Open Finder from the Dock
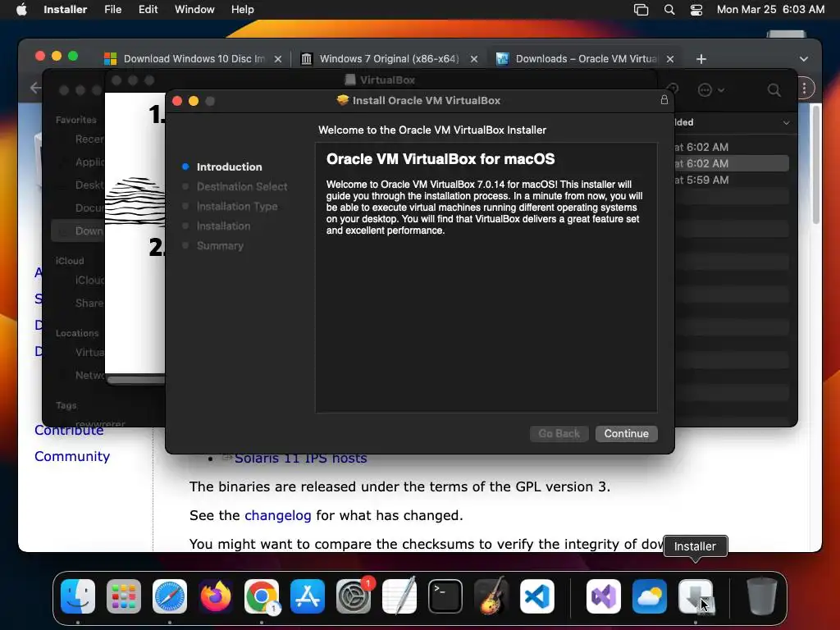The width and height of the screenshot is (840, 630). click(x=78, y=596)
